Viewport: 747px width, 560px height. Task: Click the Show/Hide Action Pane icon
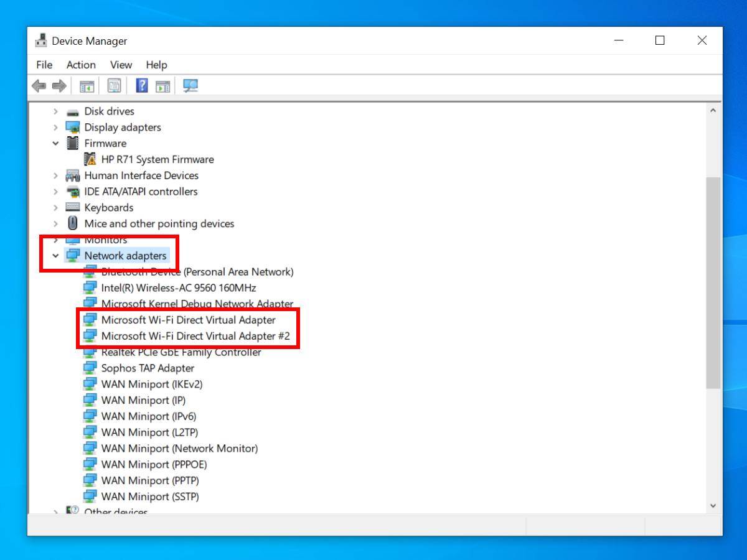pos(162,86)
